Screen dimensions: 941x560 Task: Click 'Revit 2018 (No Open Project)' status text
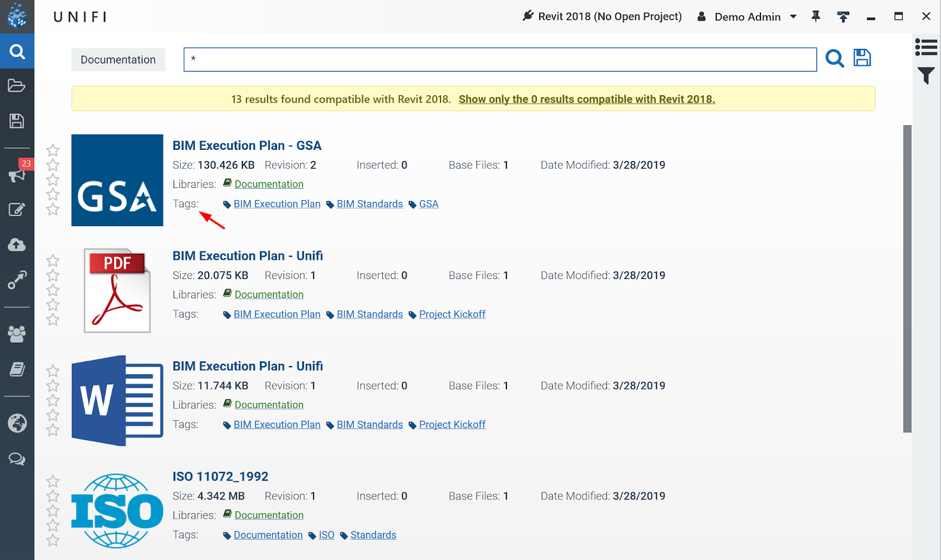click(610, 16)
